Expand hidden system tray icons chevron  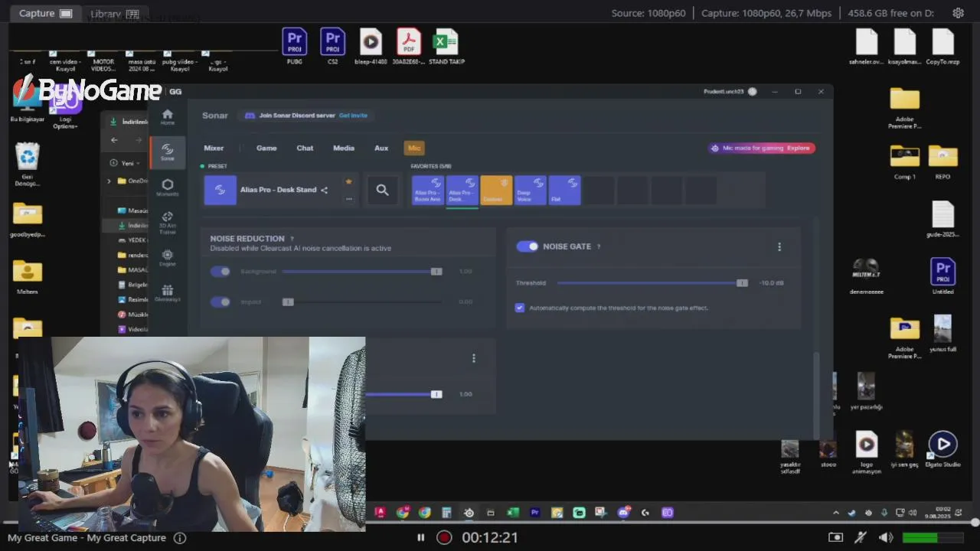tap(836, 513)
